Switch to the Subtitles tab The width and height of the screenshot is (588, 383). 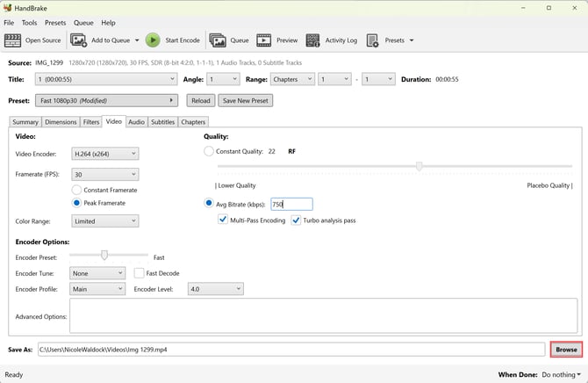click(162, 122)
